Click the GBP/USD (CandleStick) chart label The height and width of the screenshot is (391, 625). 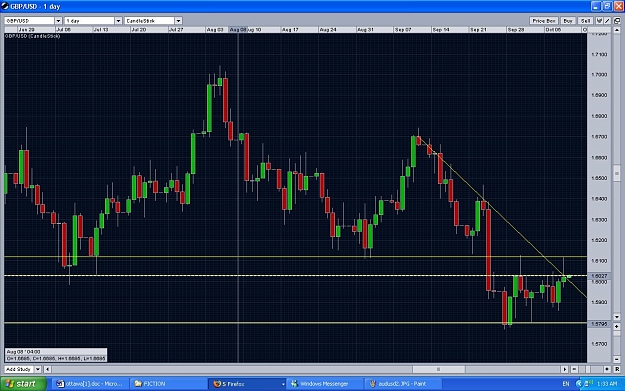(x=33, y=36)
